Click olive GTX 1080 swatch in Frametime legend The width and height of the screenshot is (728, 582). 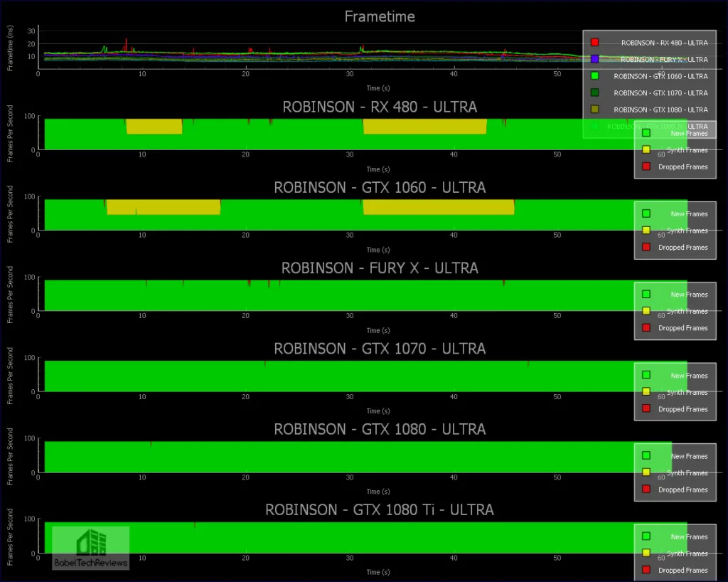(595, 109)
